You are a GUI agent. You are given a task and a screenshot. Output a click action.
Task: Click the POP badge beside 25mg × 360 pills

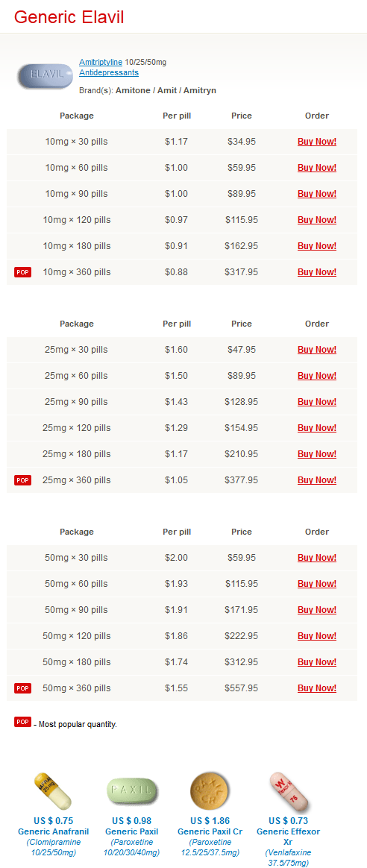click(22, 480)
